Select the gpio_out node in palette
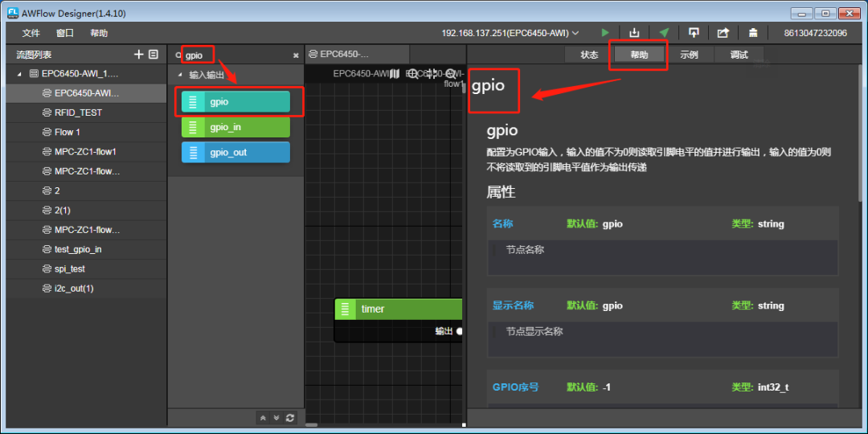868x434 pixels. 235,153
